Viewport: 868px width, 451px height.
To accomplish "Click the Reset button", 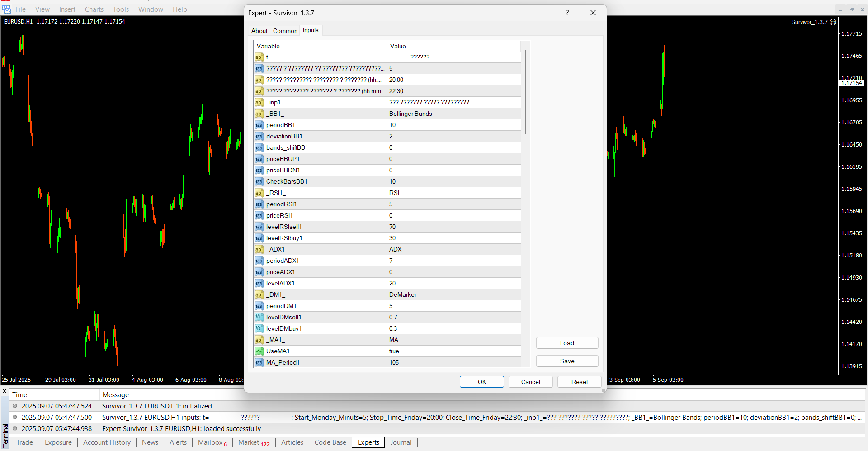I will [x=579, y=382].
